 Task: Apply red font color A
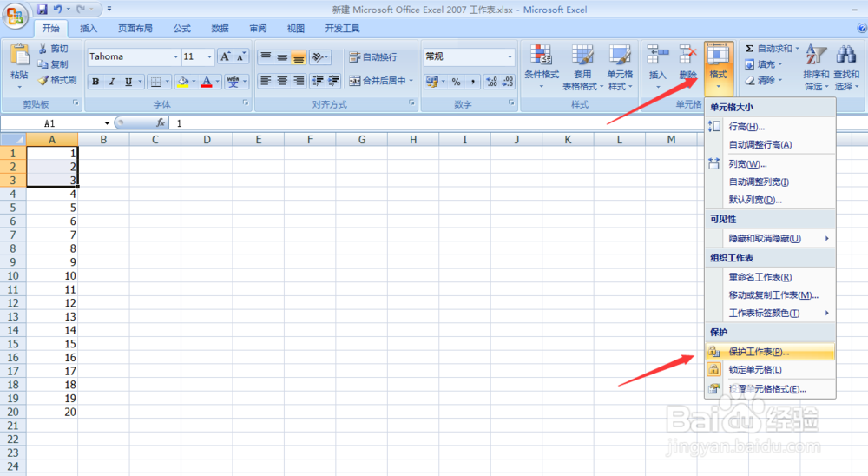pyautogui.click(x=207, y=82)
